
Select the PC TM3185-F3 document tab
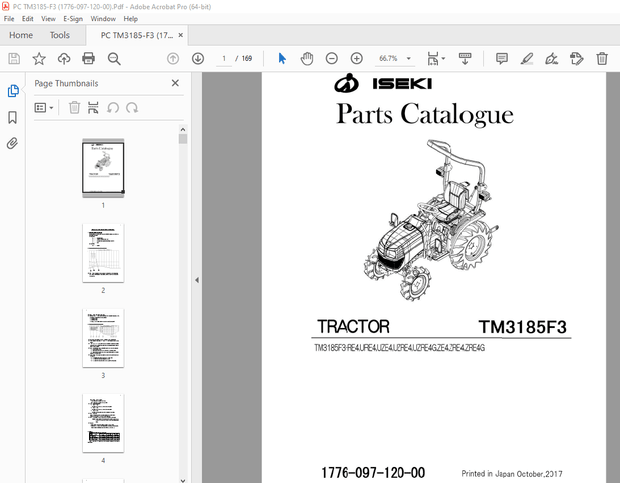137,36
